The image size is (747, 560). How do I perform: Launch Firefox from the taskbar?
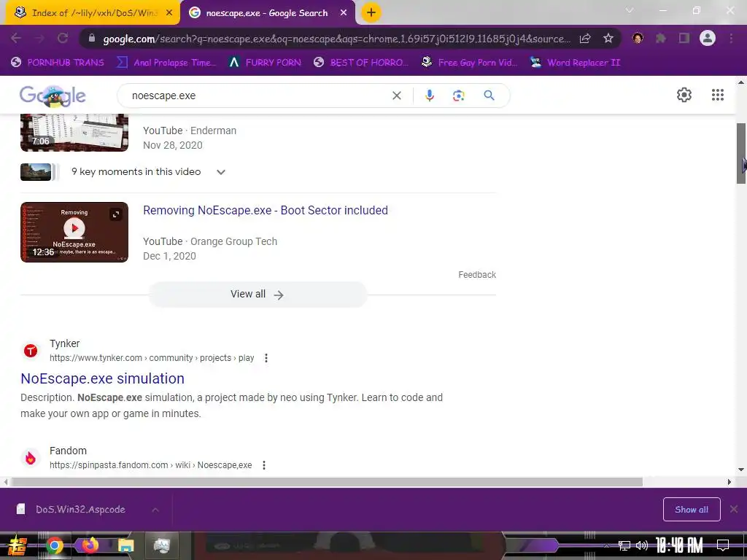click(90, 545)
